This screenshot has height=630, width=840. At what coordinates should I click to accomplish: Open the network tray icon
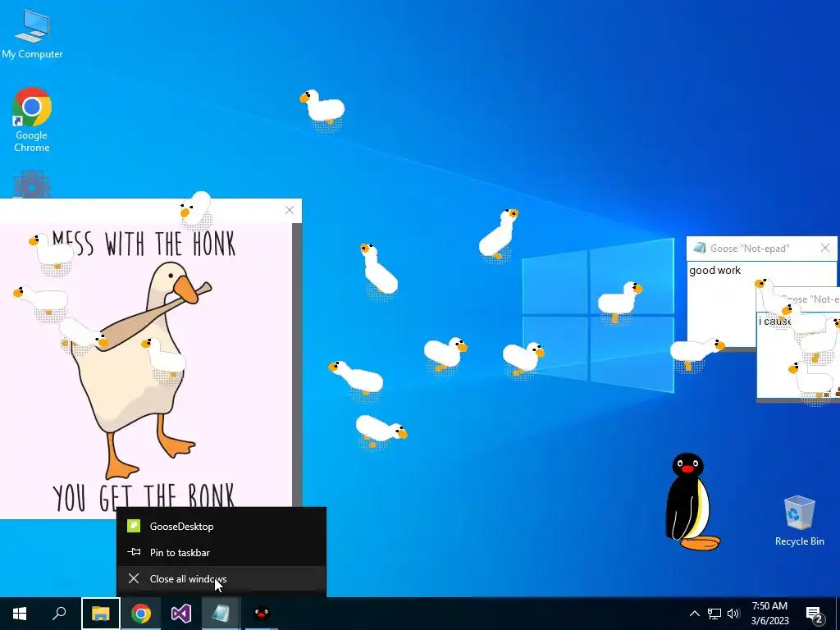(714, 614)
